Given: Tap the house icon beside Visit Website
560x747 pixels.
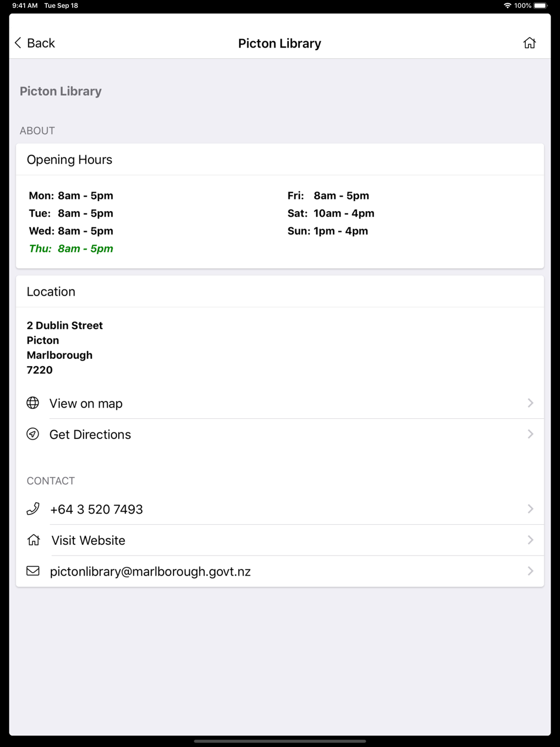Looking at the screenshot, I should 34,540.
